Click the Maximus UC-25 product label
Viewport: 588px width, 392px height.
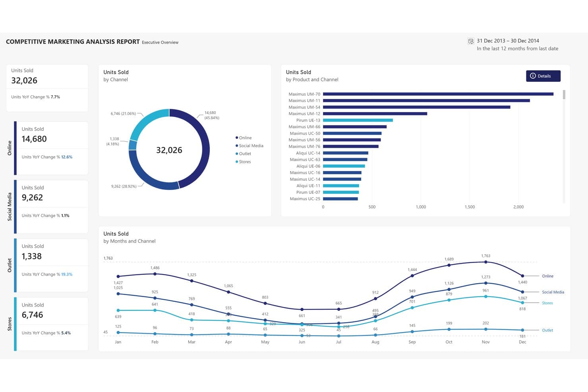pos(305,199)
